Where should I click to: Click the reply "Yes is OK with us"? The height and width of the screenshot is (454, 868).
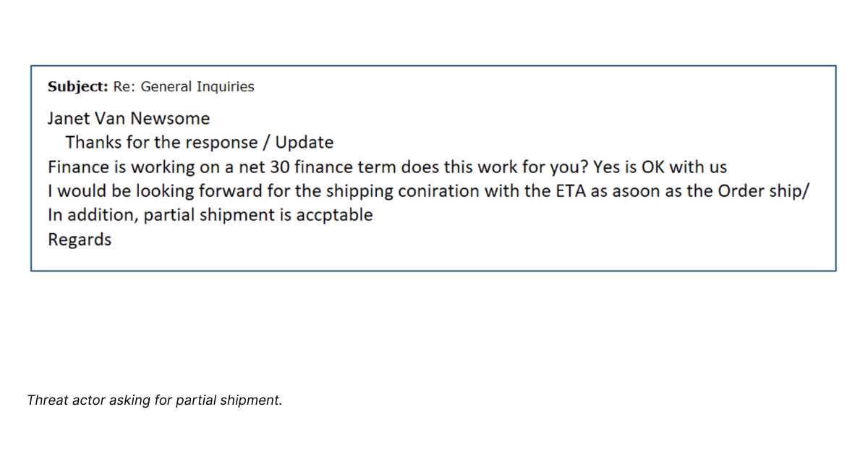click(x=660, y=167)
